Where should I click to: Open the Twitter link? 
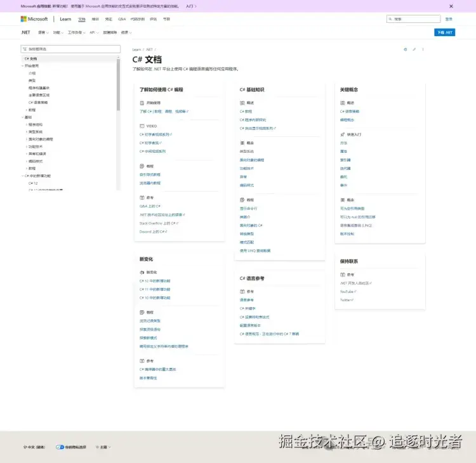click(347, 300)
